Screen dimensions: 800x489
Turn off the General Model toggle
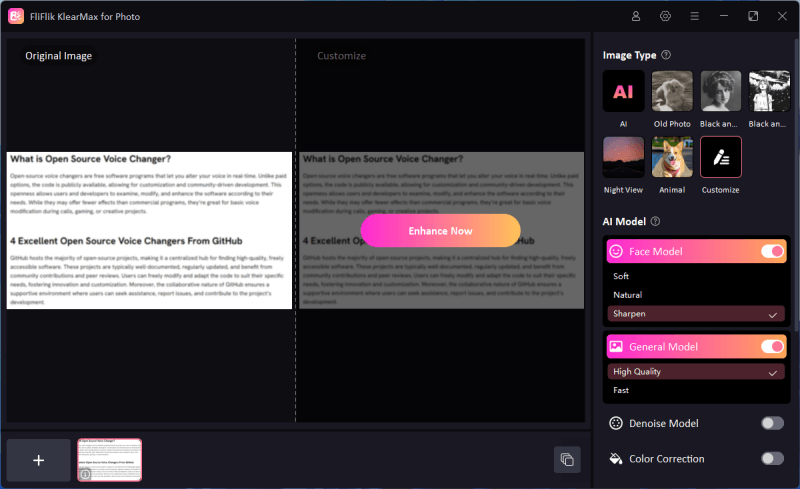pos(772,347)
